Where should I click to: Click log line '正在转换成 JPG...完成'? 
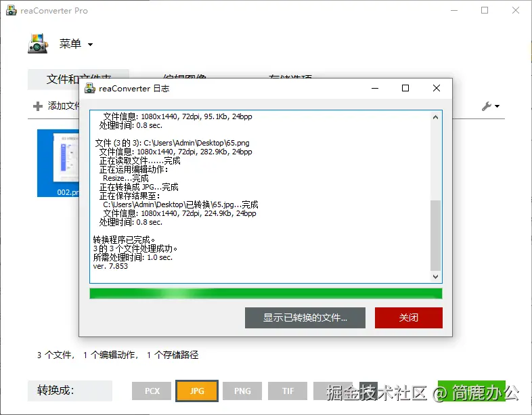tap(139, 187)
